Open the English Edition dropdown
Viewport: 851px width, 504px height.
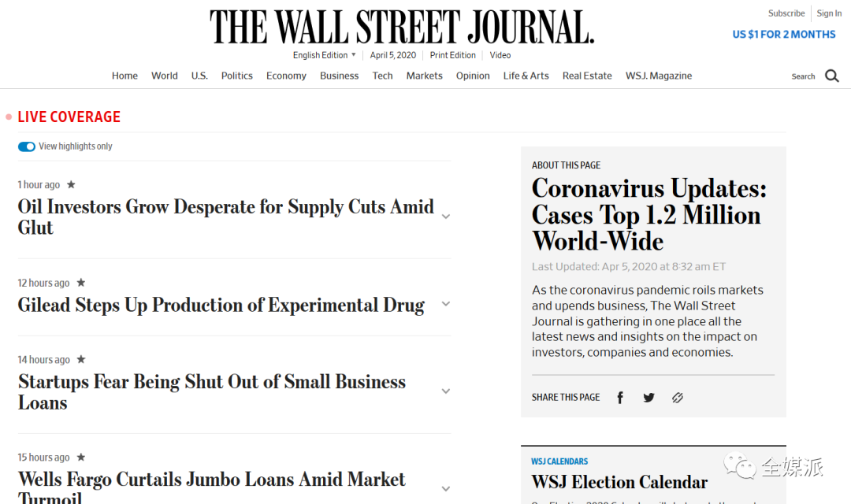pyautogui.click(x=324, y=55)
